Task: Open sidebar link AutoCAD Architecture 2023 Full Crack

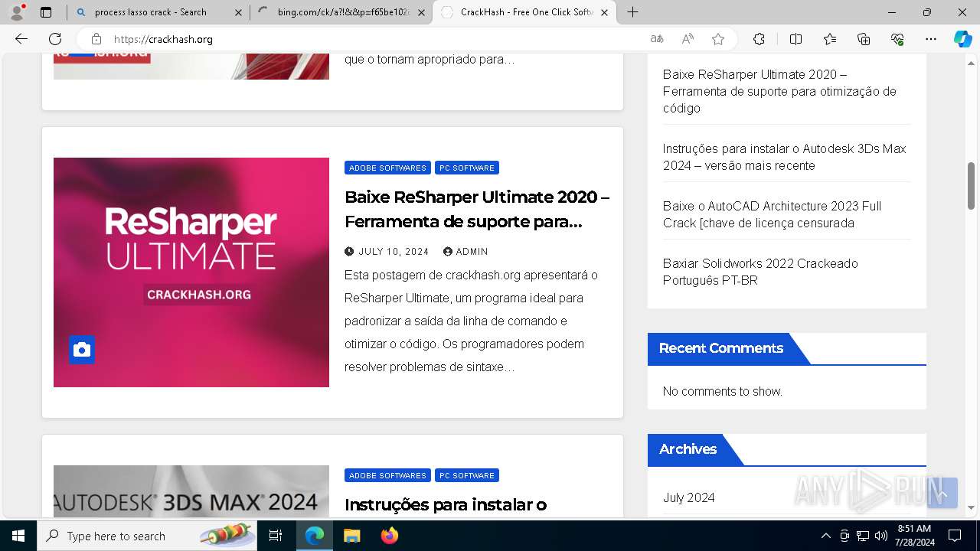Action: [772, 214]
